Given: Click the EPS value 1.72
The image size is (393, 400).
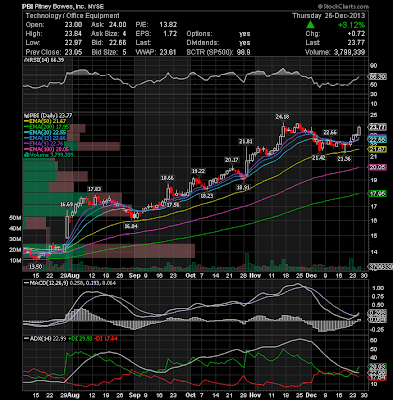Looking at the screenshot, I should pos(170,34).
